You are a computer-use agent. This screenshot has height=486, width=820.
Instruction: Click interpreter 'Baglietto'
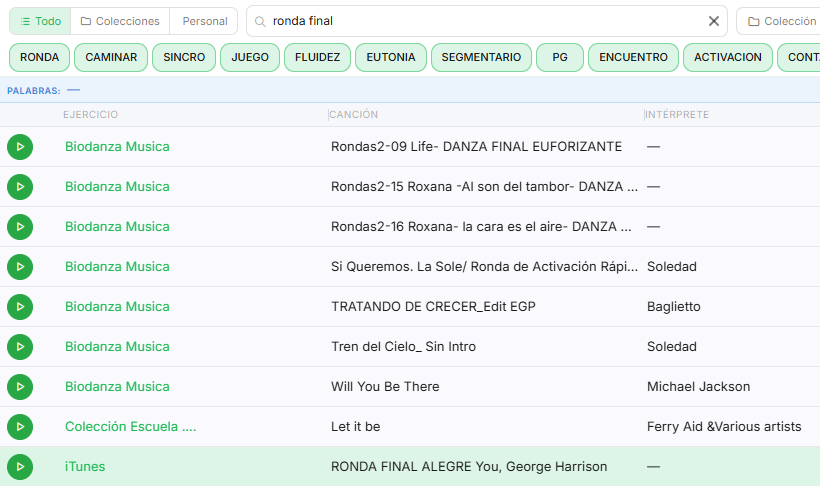674,307
